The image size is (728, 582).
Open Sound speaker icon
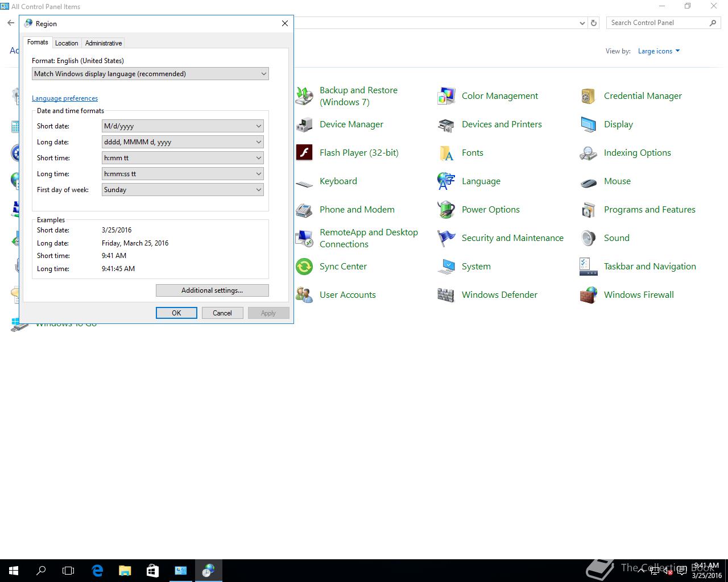point(589,238)
